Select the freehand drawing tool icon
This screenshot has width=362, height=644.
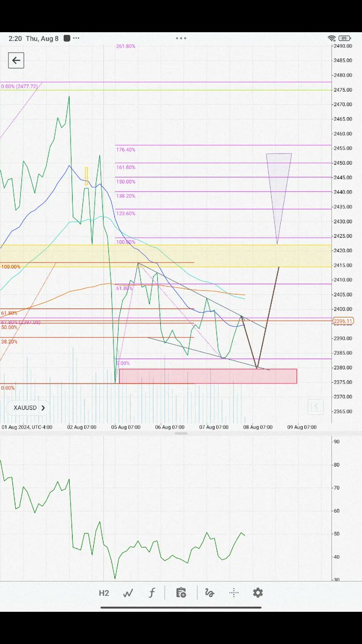(x=210, y=593)
